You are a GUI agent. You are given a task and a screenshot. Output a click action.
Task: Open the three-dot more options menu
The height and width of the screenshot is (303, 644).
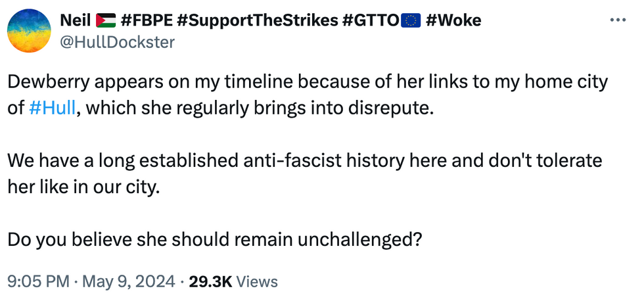618,20
